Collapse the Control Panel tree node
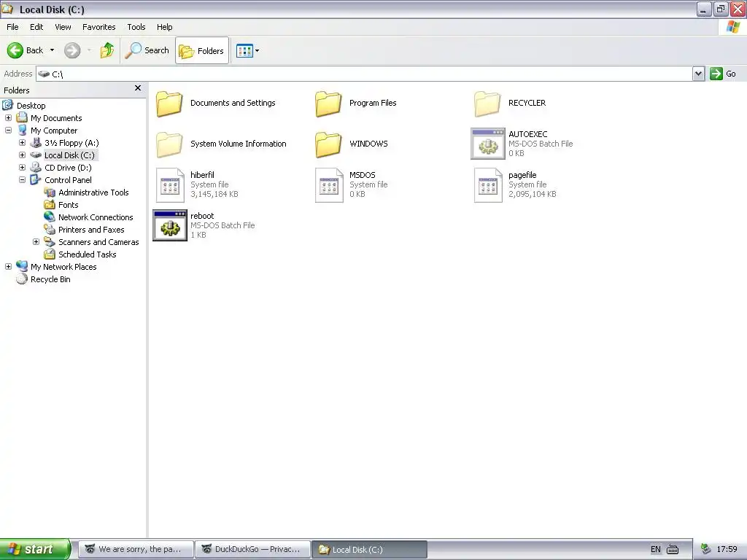The height and width of the screenshot is (560, 747). [22, 179]
